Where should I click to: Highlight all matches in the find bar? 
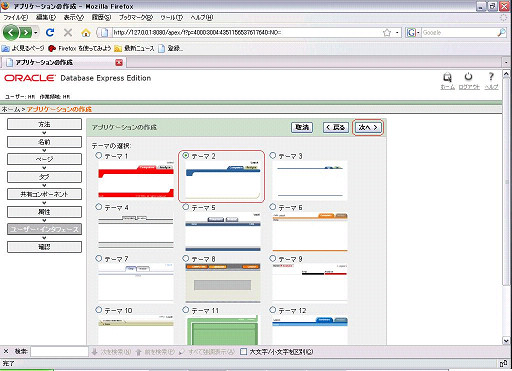pyautogui.click(x=207, y=352)
